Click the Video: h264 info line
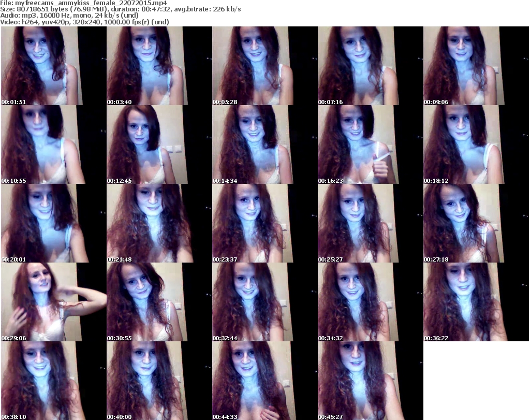530x420 pixels. (x=84, y=22)
